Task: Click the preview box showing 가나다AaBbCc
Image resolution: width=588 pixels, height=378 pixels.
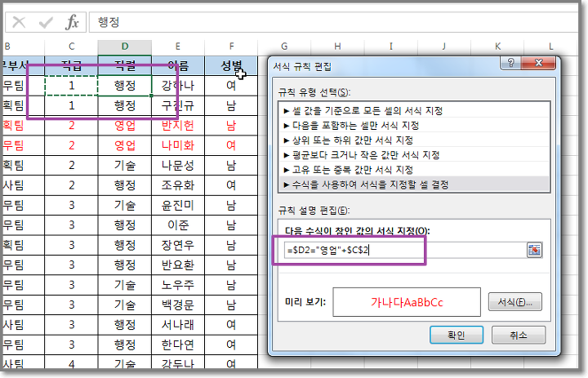Action: pyautogui.click(x=407, y=302)
